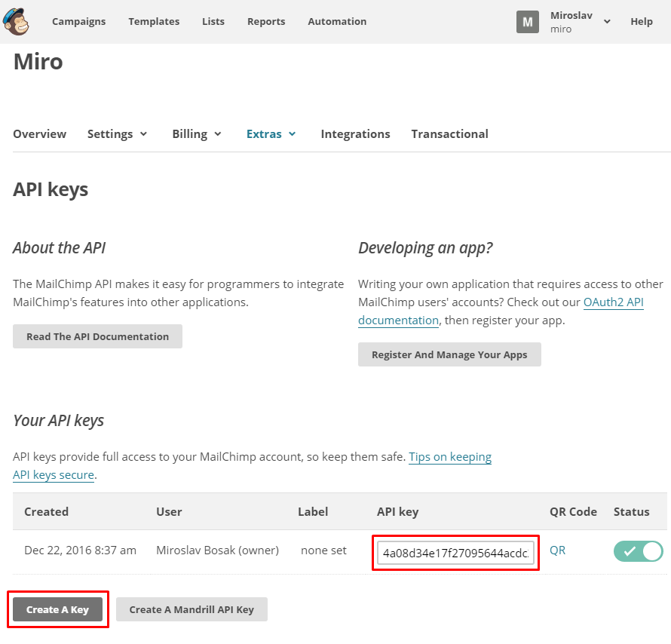Click the API key column header
The width and height of the screenshot is (671, 644).
[x=397, y=512]
